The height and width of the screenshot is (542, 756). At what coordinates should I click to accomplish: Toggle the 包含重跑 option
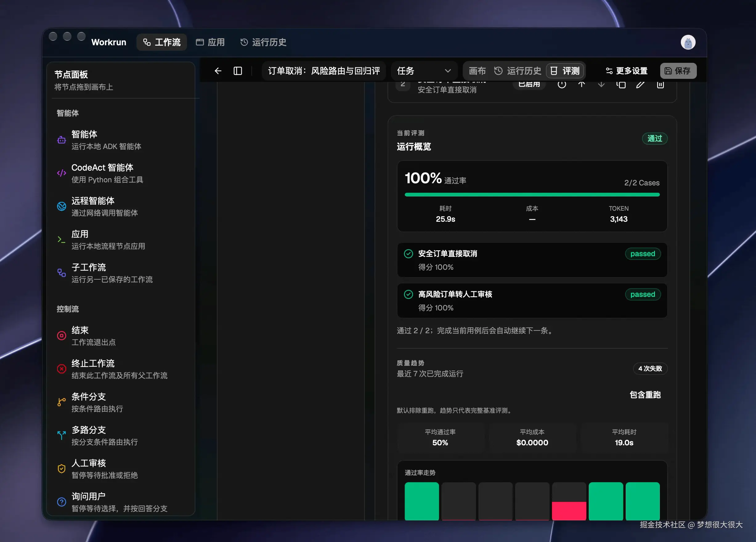coord(645,395)
